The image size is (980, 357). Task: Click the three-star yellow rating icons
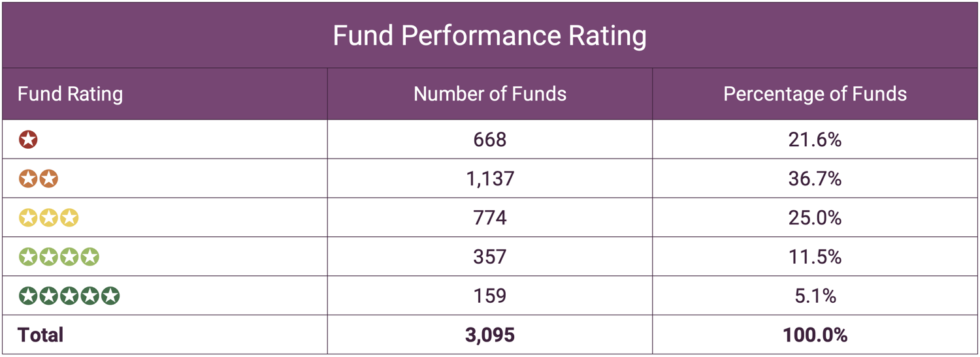tap(48, 218)
